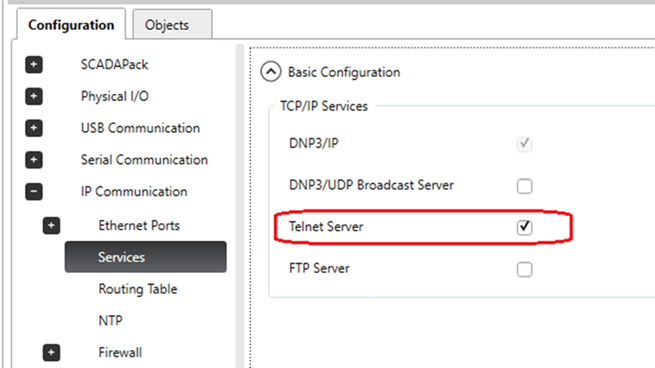The width and height of the screenshot is (655, 368).
Task: Click the disabled DNP3/IP checkbox
Action: click(524, 144)
